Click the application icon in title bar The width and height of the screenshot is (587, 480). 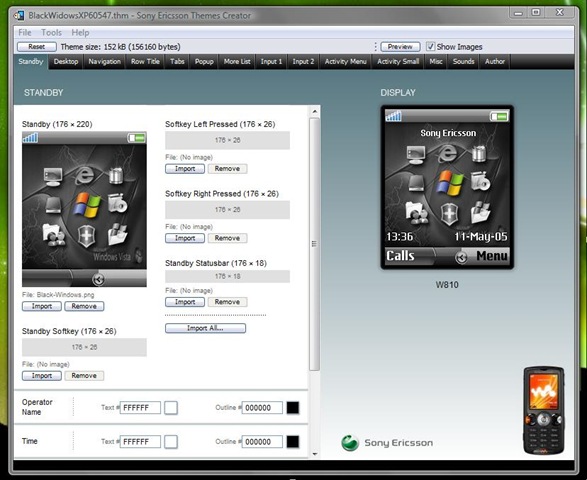(x=19, y=16)
